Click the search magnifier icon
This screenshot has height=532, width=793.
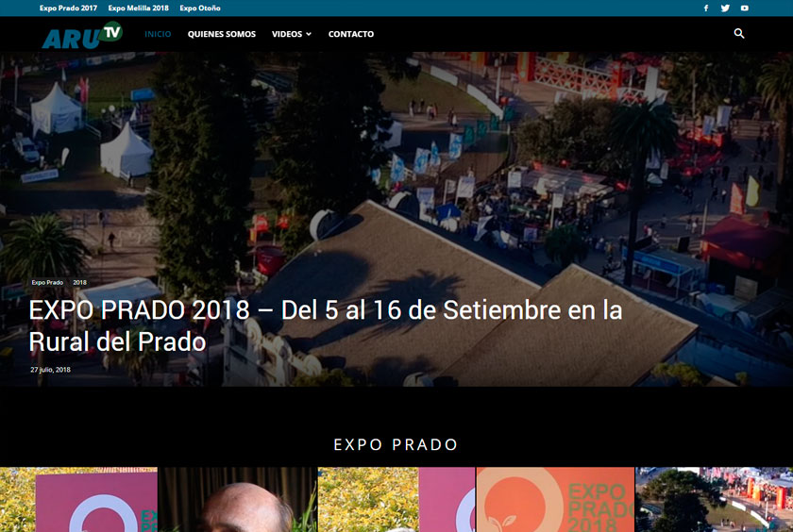[x=739, y=33]
